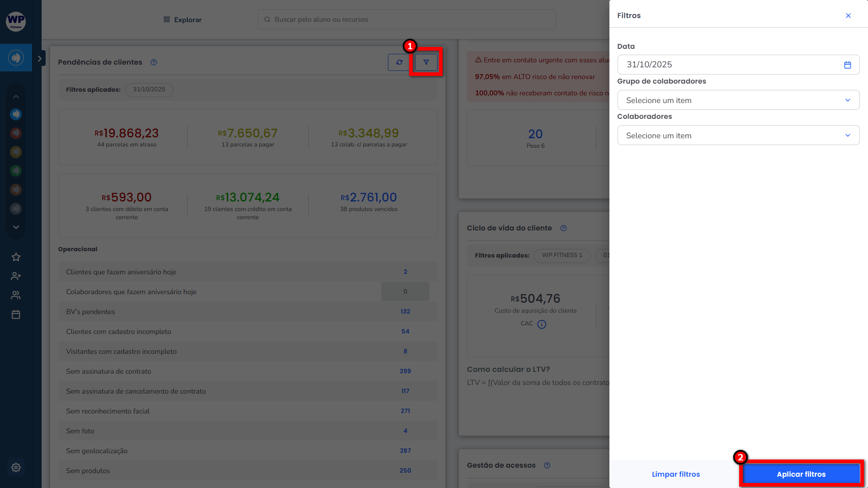This screenshot has width=868, height=488.
Task: Click the filter funnel icon in Pendências
Action: [x=426, y=62]
